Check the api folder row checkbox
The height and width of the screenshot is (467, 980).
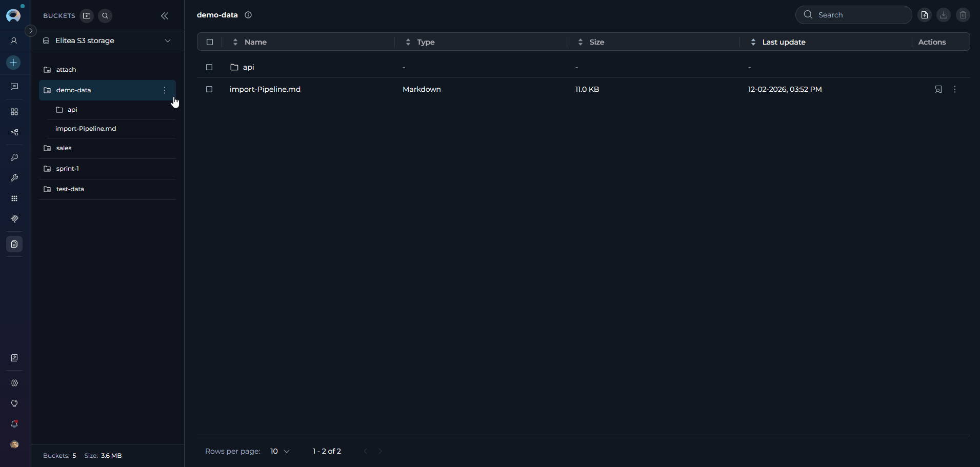coord(209,67)
